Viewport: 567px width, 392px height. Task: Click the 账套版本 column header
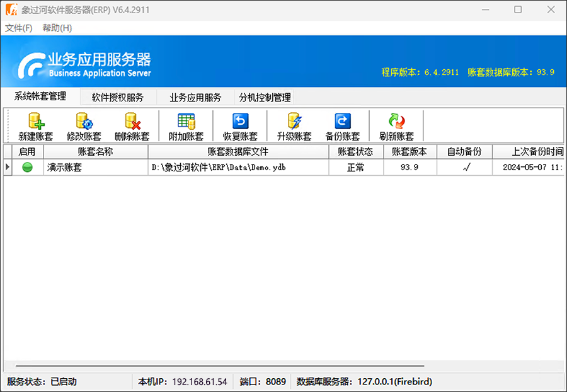pos(409,151)
